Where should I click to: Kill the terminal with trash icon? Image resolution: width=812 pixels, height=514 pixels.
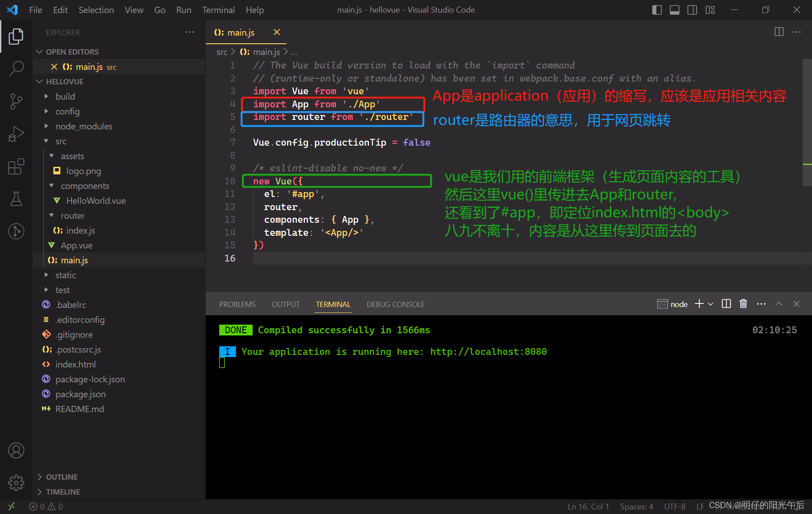(x=743, y=304)
